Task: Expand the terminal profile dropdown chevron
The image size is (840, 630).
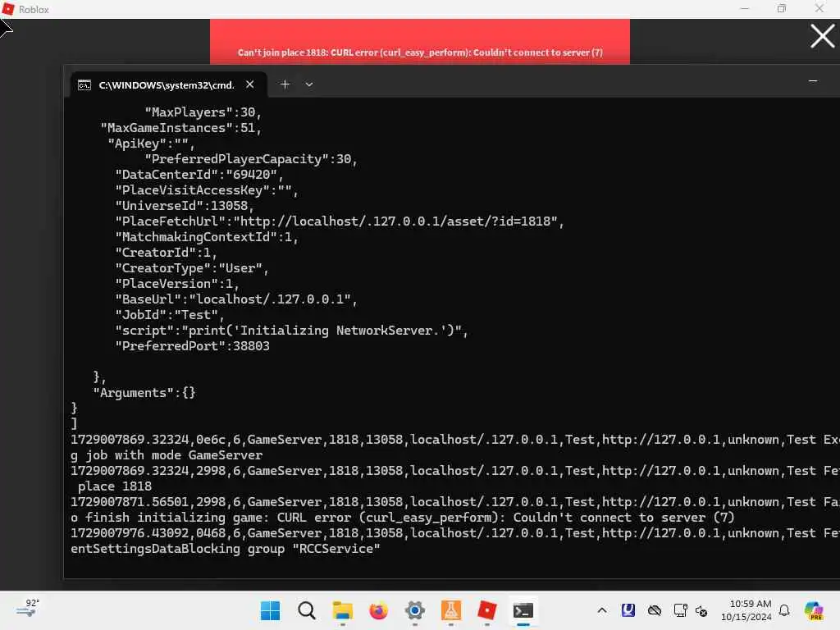Action: tap(309, 84)
